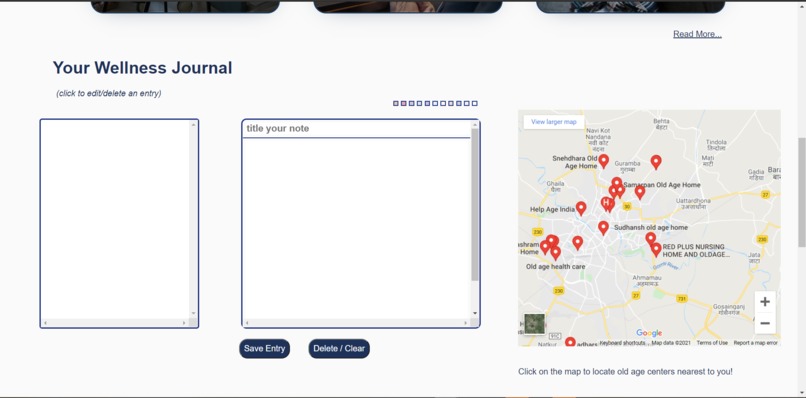Click the hospital H marker on map
806x398 pixels.
(607, 204)
